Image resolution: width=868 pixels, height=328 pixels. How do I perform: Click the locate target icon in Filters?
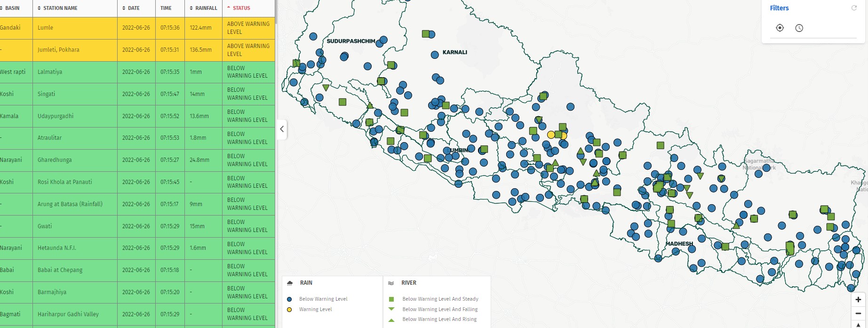tap(780, 28)
